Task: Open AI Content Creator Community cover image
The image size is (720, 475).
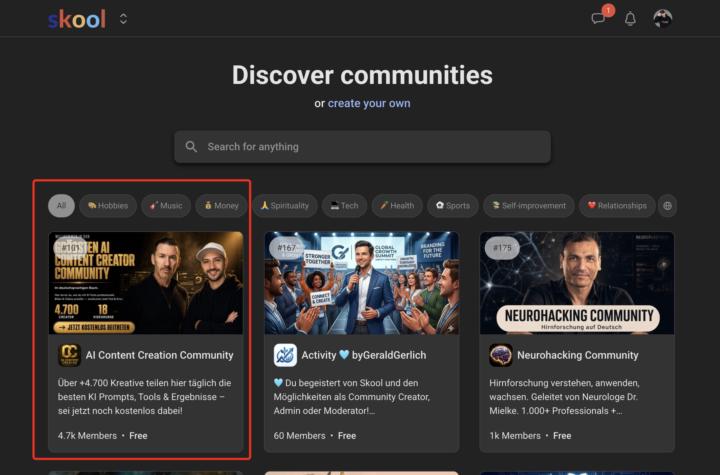Action: point(146,283)
